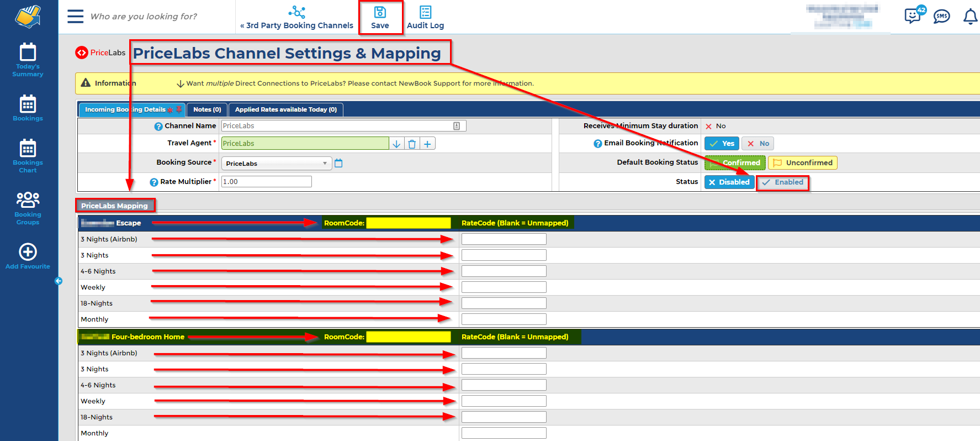Click Four-bedroom Home Monthly RateCode field
The width and height of the screenshot is (980, 441).
[x=504, y=433]
